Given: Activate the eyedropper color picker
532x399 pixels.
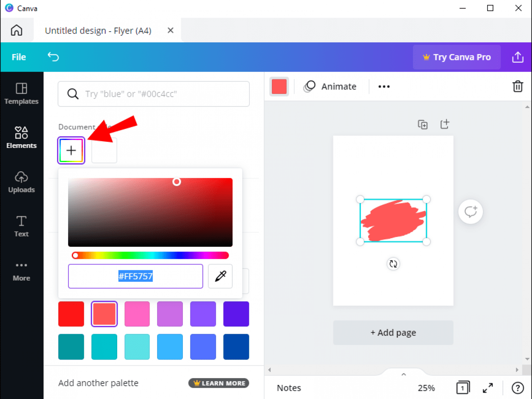Looking at the screenshot, I should tap(220, 276).
